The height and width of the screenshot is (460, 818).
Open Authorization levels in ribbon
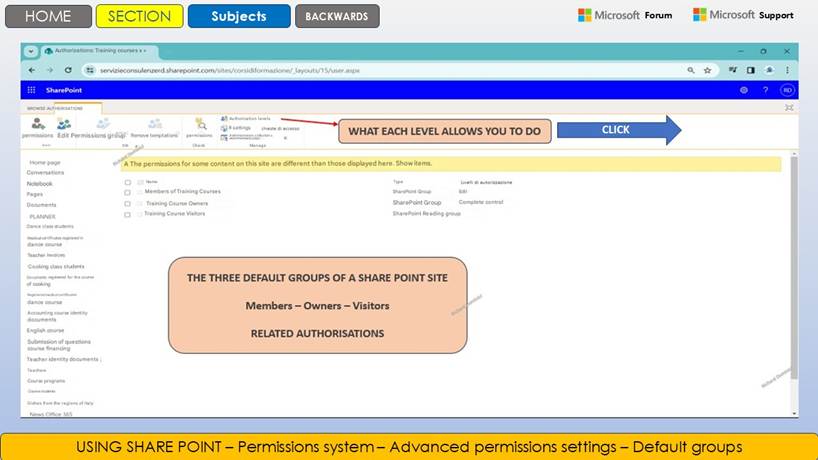point(246,119)
